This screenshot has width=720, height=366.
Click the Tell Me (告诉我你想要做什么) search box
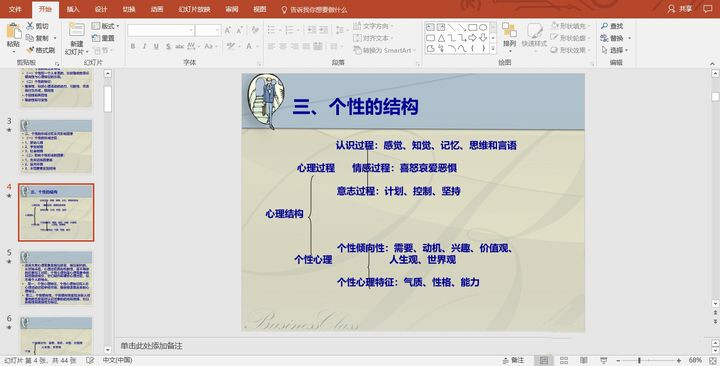pos(315,9)
